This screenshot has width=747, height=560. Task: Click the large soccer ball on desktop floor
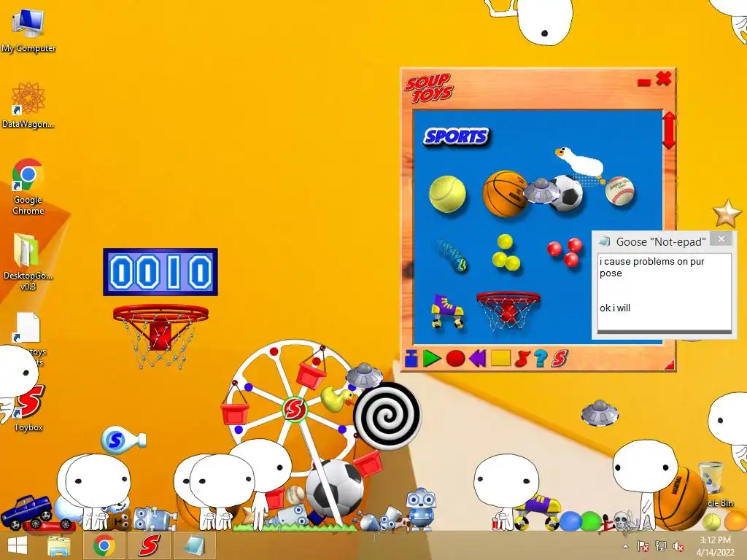334,488
